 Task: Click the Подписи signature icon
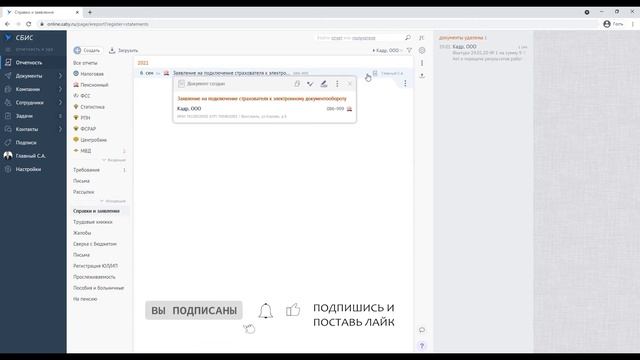click(8, 142)
